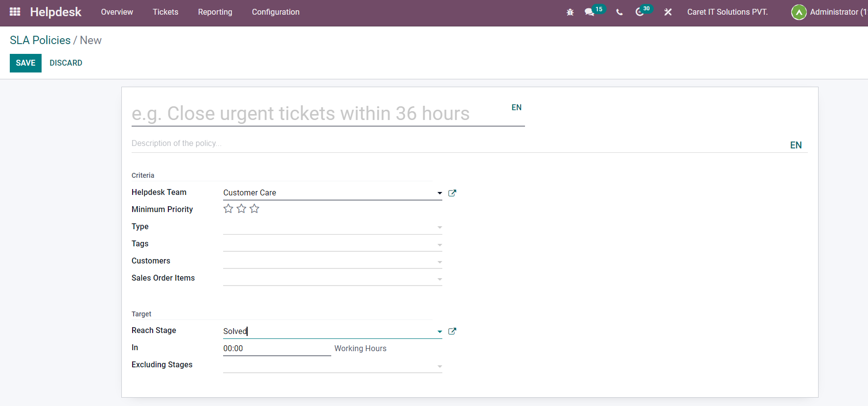868x406 pixels.
Task: Set minimum priority to two stars
Action: coord(241,209)
